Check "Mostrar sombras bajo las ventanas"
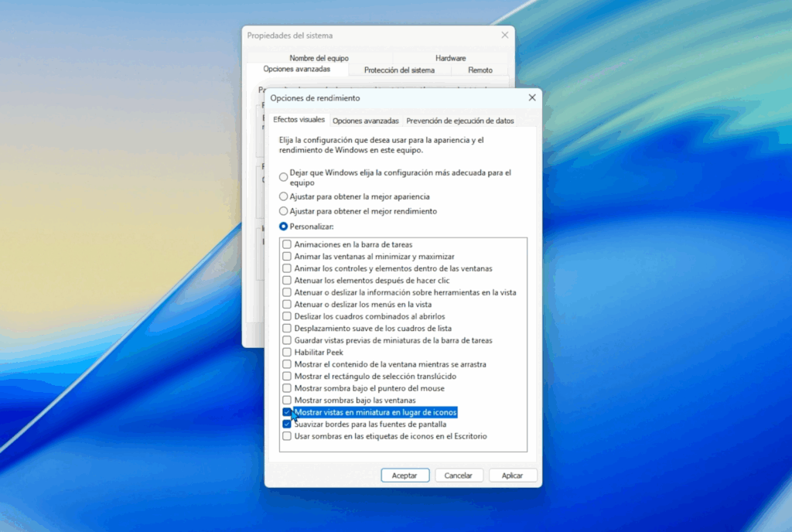Viewport: 792px width, 532px height. (x=287, y=400)
